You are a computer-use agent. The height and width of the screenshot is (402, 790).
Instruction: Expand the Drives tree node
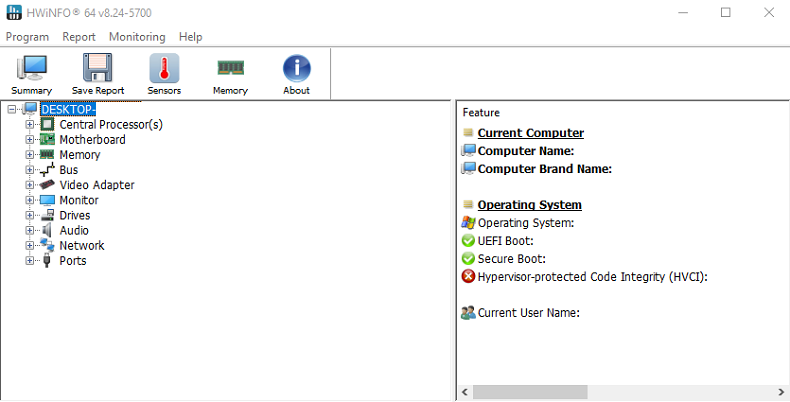tap(30, 215)
